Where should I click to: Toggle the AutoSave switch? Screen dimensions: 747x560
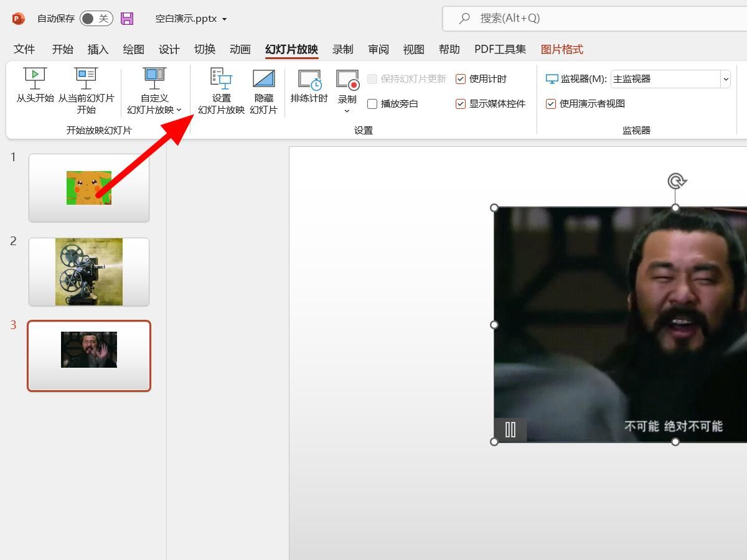(96, 19)
